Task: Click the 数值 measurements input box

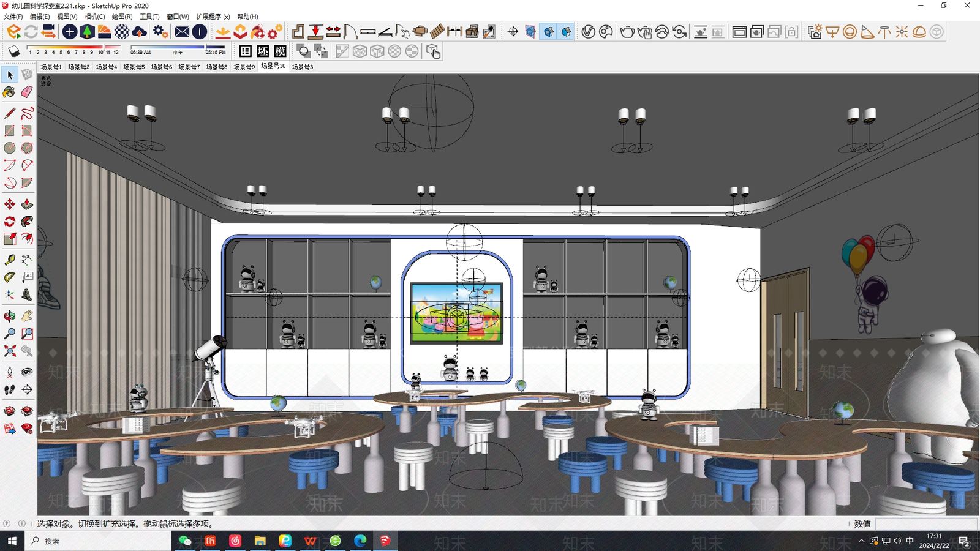Action: pos(926,523)
